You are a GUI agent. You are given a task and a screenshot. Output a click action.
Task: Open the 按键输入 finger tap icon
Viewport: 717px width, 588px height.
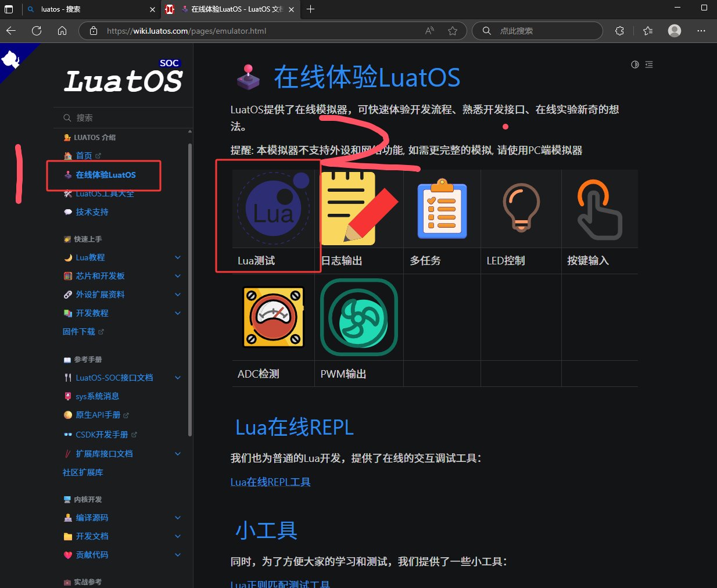(600, 209)
